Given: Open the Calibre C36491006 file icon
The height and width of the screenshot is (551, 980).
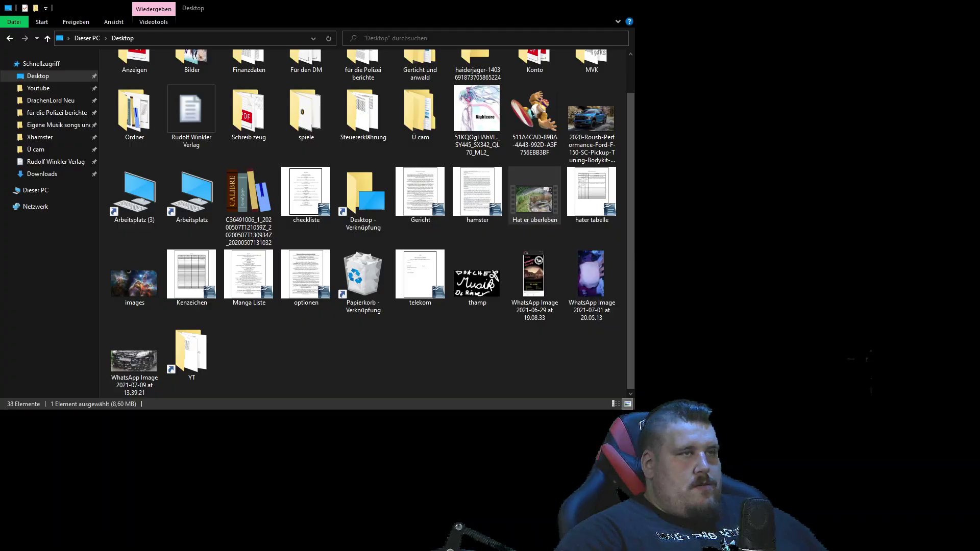Looking at the screenshot, I should [249, 191].
